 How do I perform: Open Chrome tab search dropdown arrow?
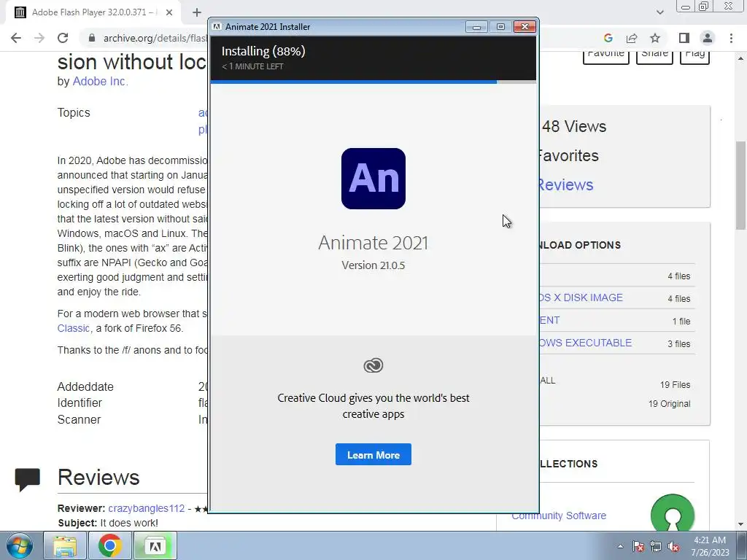[x=659, y=12]
